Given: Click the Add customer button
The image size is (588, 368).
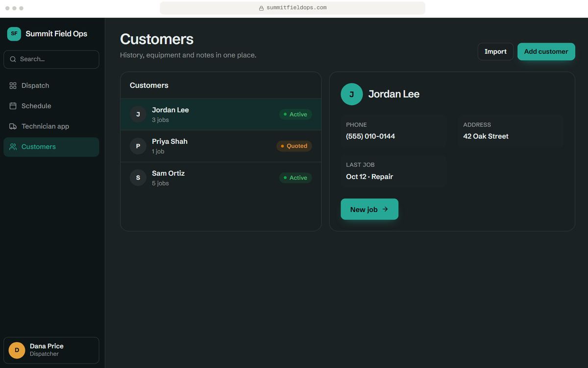Looking at the screenshot, I should (546, 52).
